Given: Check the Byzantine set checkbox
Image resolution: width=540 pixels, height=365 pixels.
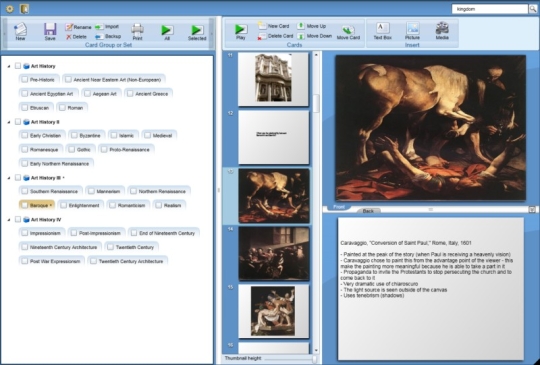Looking at the screenshot, I should coord(74,135).
